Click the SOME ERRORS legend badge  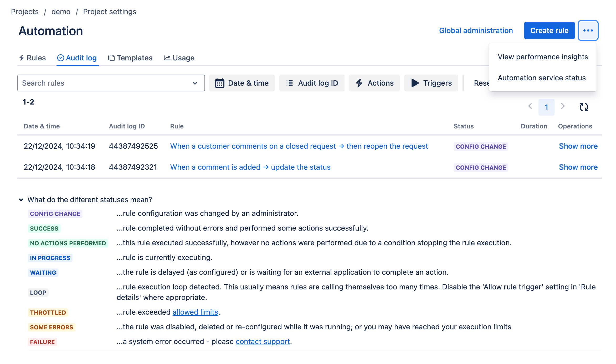pos(52,327)
